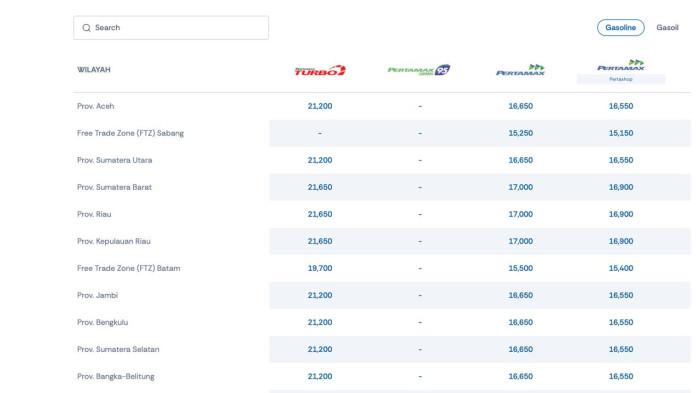Click Prov. Sumatera Barat region name
Image resolution: width=700 pixels, height=393 pixels.
[114, 187]
